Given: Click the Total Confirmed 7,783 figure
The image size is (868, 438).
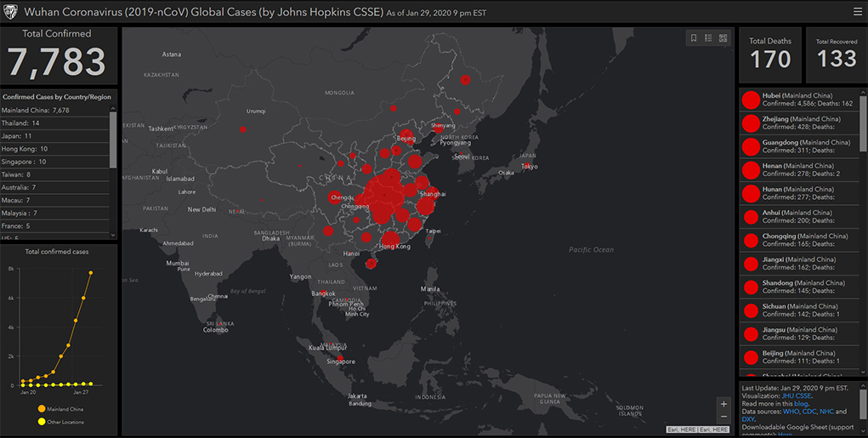Looking at the screenshot, I should coord(57,61).
